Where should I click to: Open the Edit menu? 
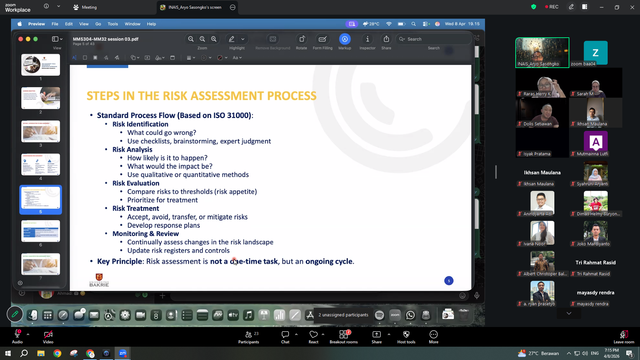tap(69, 24)
